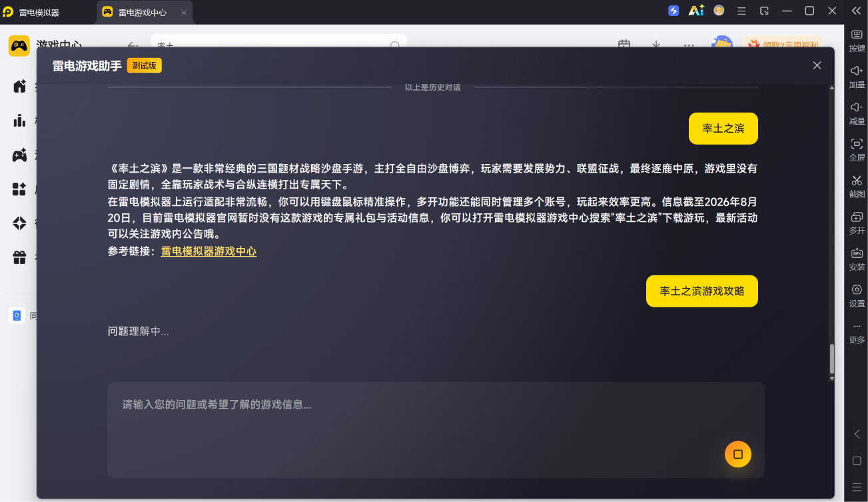Tap the Android recent apps button
Image resolution: width=868 pixels, height=502 pixels.
pyautogui.click(x=857, y=487)
